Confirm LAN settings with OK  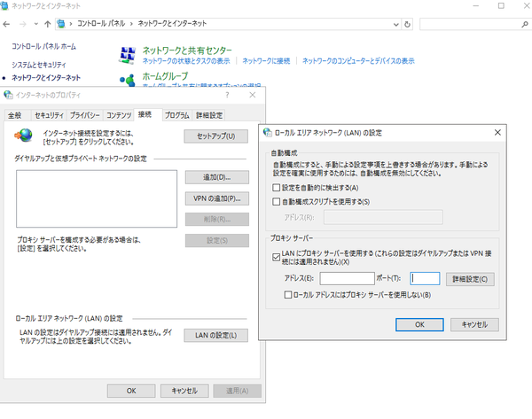pos(419,324)
